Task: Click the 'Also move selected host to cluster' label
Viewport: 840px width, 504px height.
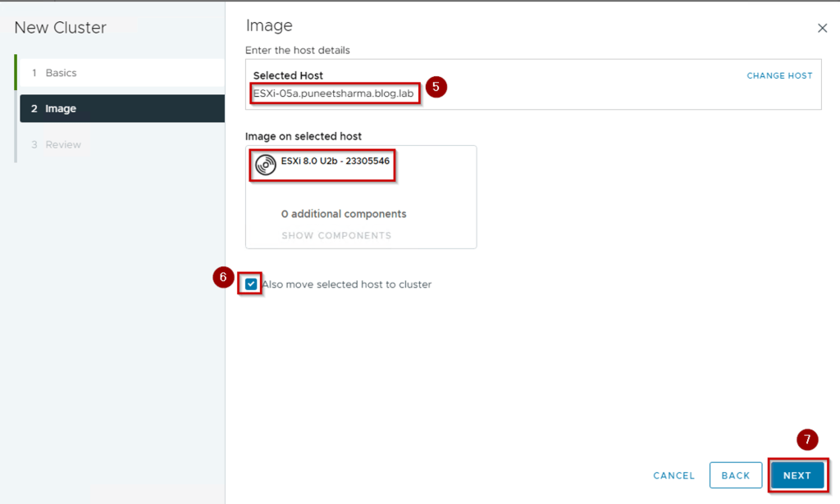Action: [x=347, y=284]
